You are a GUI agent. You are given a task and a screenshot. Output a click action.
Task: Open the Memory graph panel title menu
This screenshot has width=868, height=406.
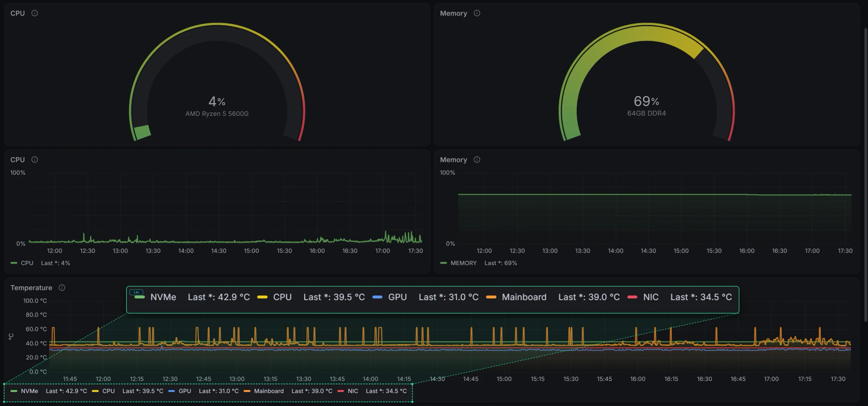(x=453, y=160)
